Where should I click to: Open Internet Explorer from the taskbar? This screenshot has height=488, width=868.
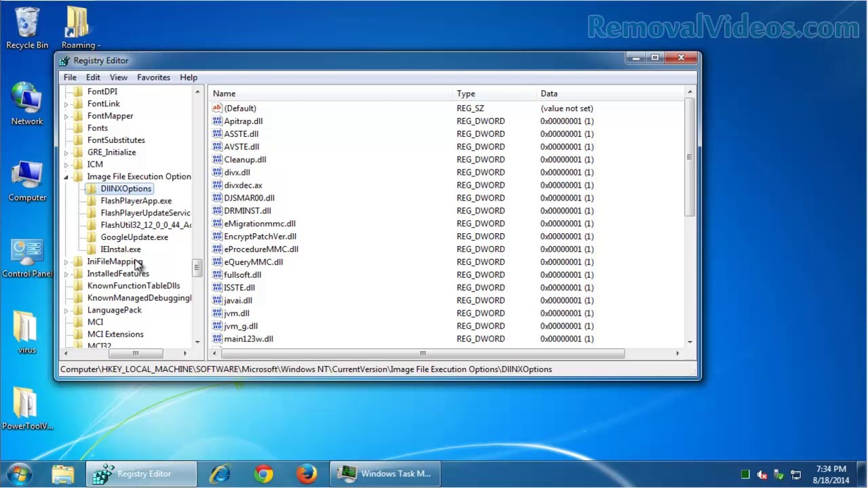click(220, 474)
